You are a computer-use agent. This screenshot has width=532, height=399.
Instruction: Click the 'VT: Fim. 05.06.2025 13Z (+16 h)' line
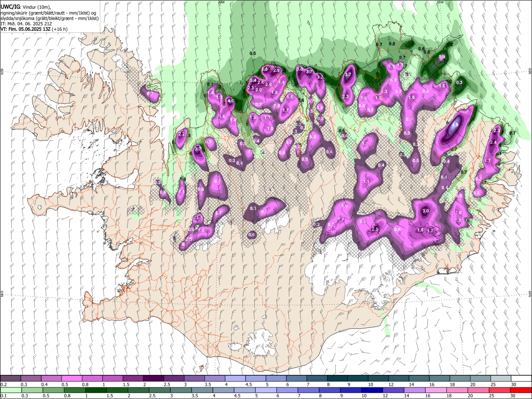(x=34, y=29)
